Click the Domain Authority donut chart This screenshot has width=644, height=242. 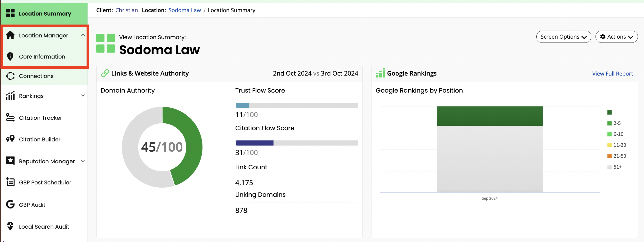tap(162, 147)
